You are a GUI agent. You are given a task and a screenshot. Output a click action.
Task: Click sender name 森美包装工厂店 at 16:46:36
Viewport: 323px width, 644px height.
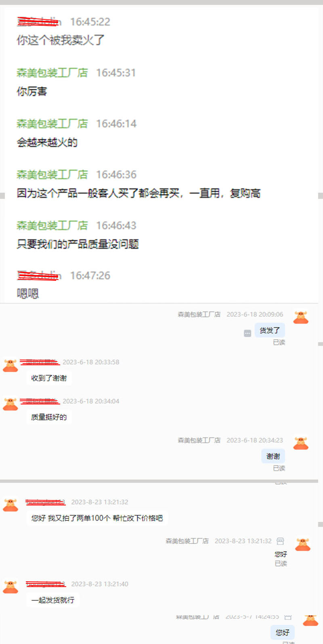tap(52, 175)
